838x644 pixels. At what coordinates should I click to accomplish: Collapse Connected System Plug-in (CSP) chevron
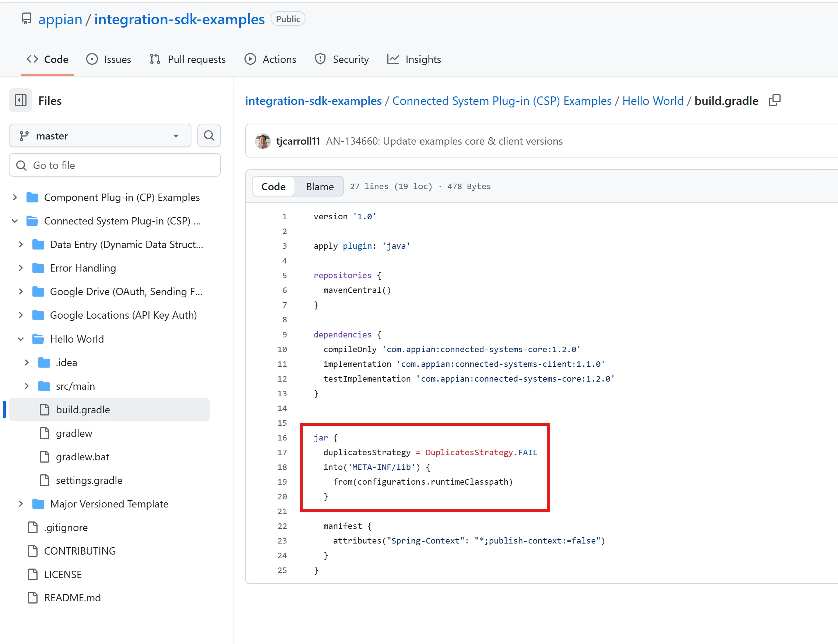(15, 221)
